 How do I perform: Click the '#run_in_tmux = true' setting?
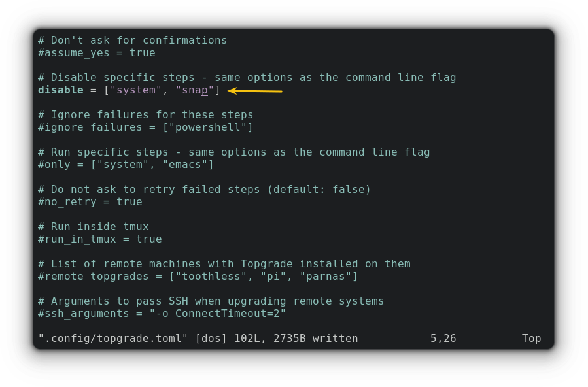pos(98,239)
